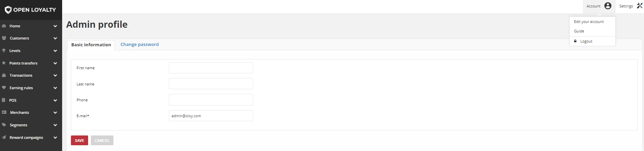Click the Open Loyalty shield logo
The image size is (644, 151).
pyautogui.click(x=8, y=10)
